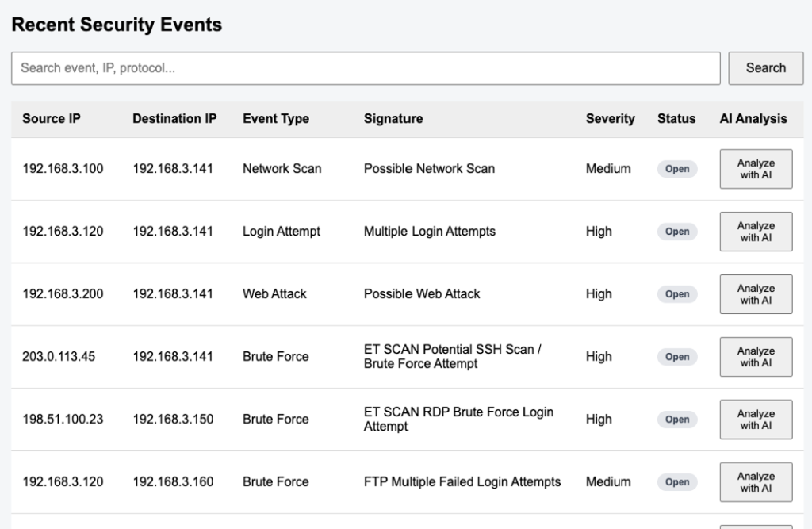Viewport: 812px width, 529px height.
Task: Focus the search event, IP, protocol field
Action: tap(366, 68)
